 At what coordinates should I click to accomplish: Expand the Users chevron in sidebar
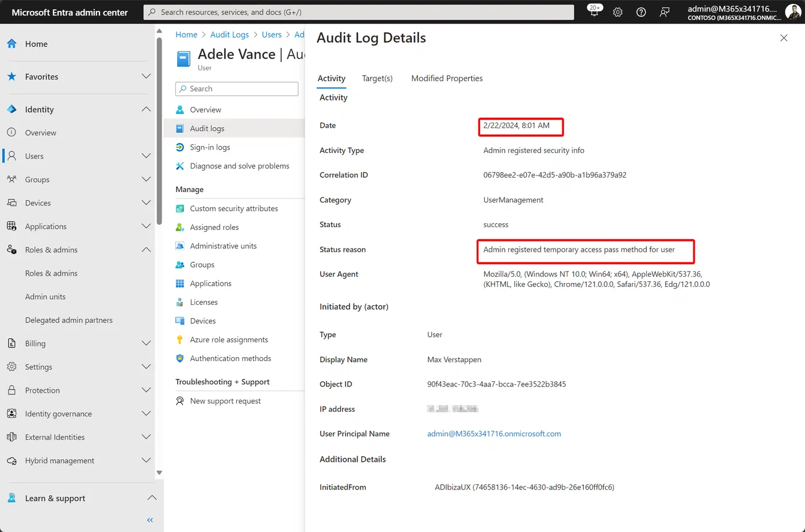[146, 156]
